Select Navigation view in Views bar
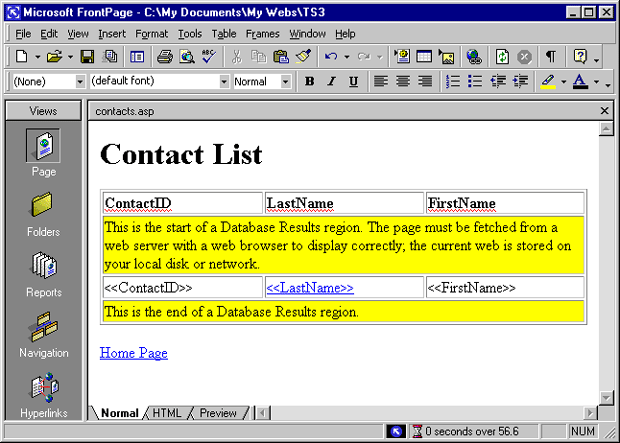Viewport: 620px width, 443px height. [43, 335]
